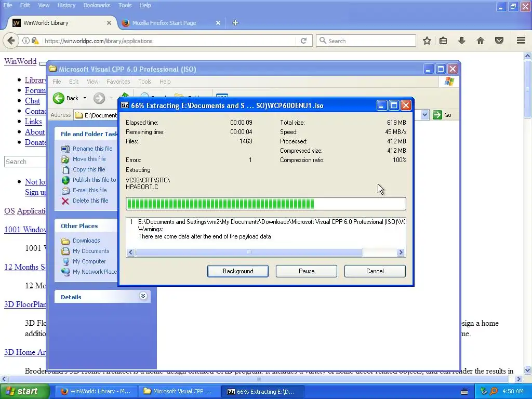Open Firefox downloads arrow icon
This screenshot has height=399, width=532.
tap(461, 41)
